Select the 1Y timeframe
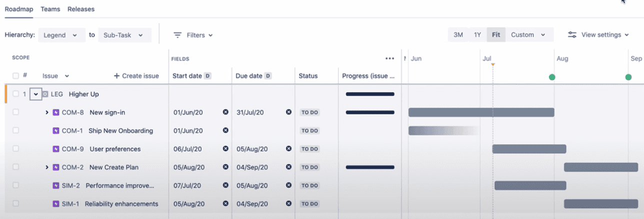 [477, 35]
